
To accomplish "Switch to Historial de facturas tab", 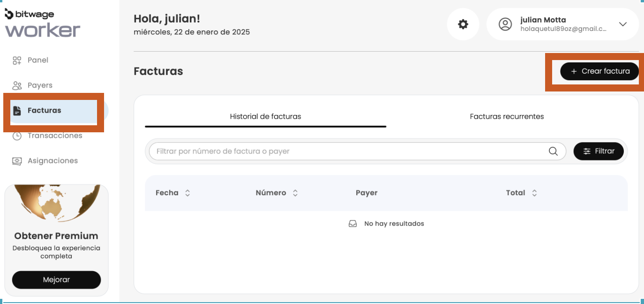I will pos(265,116).
